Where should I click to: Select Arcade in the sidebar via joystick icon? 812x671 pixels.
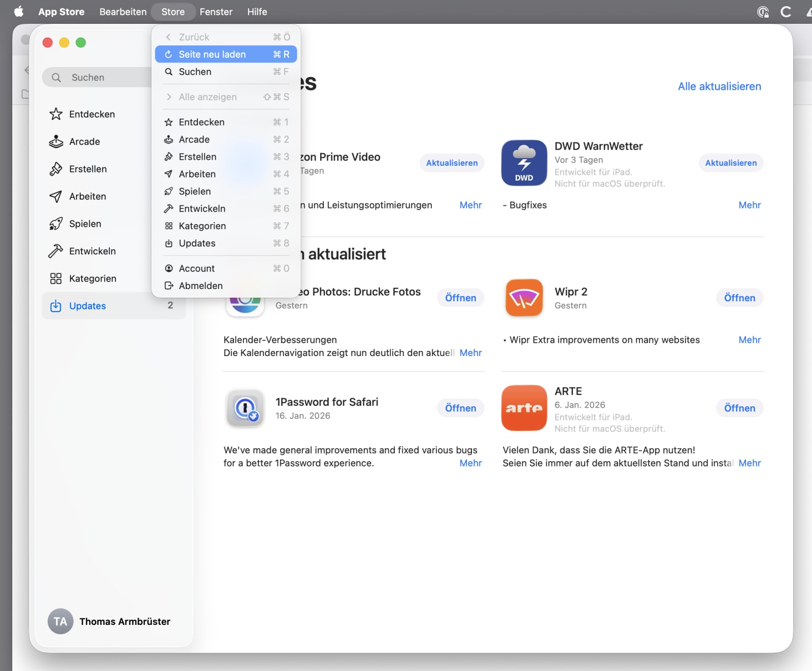pos(56,142)
